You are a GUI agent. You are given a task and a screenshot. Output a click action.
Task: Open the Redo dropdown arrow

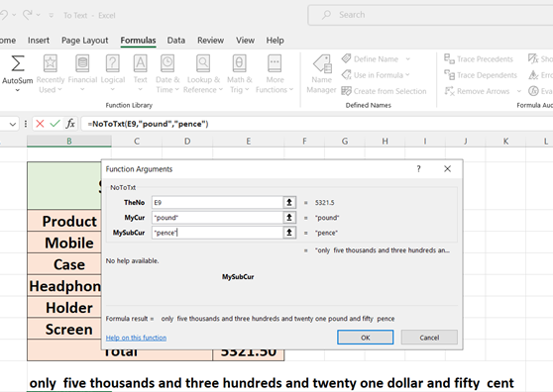click(x=38, y=15)
